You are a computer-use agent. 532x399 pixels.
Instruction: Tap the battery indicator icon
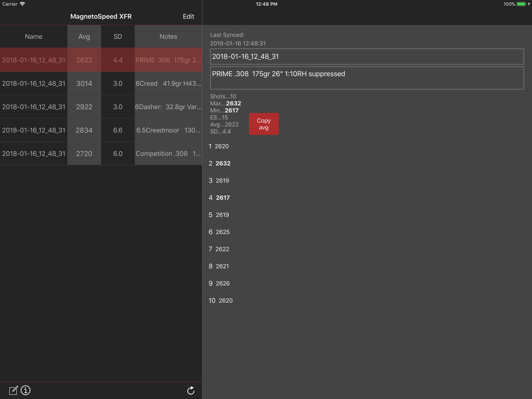(521, 4)
